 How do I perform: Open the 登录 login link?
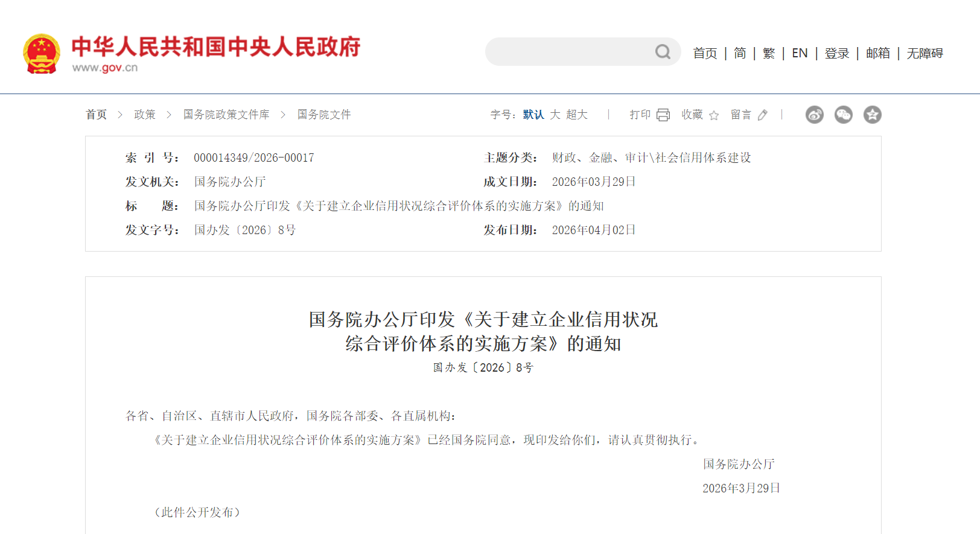[837, 53]
